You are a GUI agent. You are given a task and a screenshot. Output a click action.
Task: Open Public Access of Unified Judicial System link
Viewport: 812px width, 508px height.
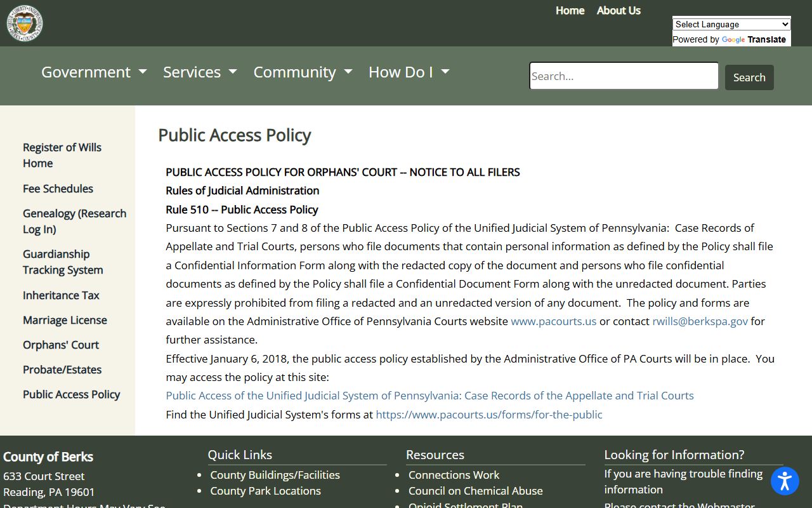[x=429, y=396]
